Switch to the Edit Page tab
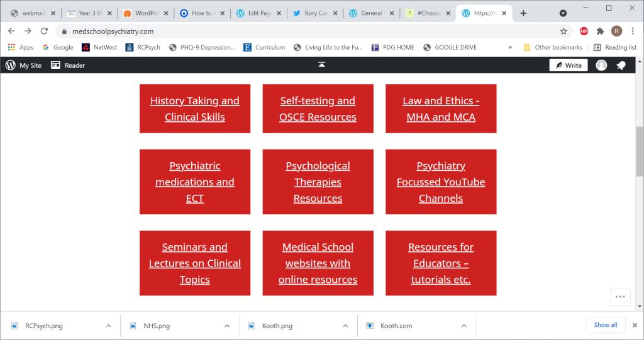 click(x=258, y=13)
